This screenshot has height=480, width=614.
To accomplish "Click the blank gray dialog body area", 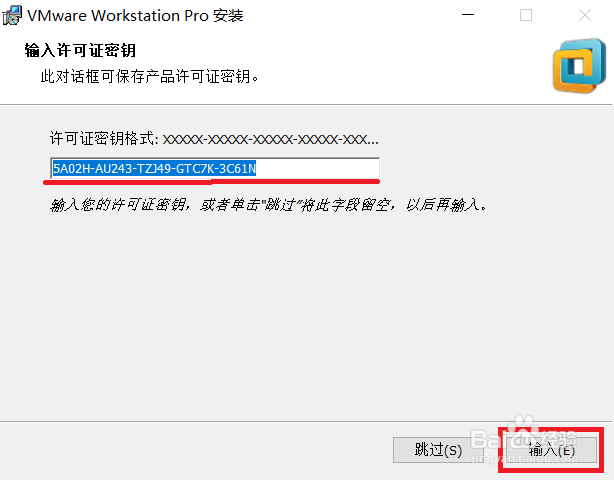I will 305,313.
